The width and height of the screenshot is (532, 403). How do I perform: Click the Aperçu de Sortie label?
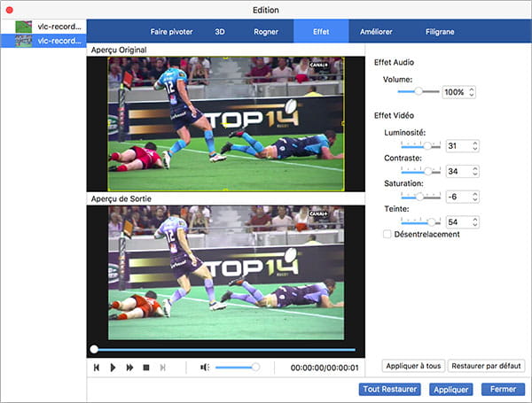click(x=121, y=199)
